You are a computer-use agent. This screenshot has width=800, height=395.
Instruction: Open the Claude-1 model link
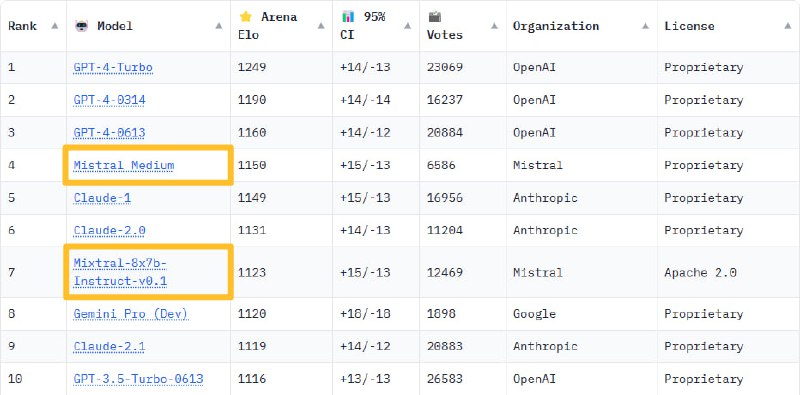tap(102, 198)
